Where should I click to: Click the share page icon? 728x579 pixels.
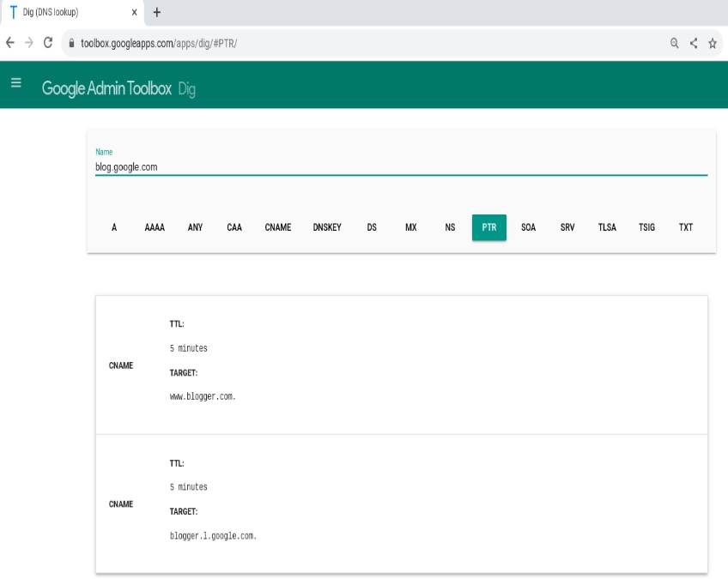coord(694,43)
